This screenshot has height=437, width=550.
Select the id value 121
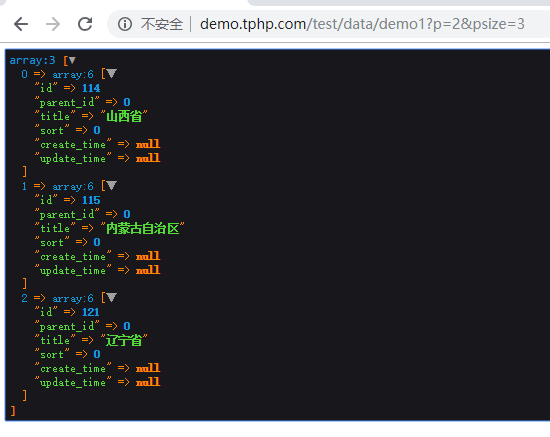[91, 312]
